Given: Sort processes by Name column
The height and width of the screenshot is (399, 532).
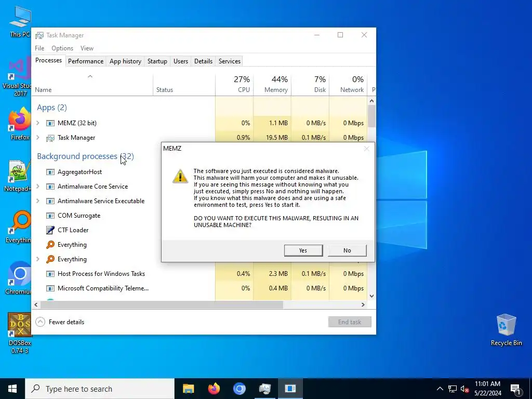Looking at the screenshot, I should tap(92, 85).
